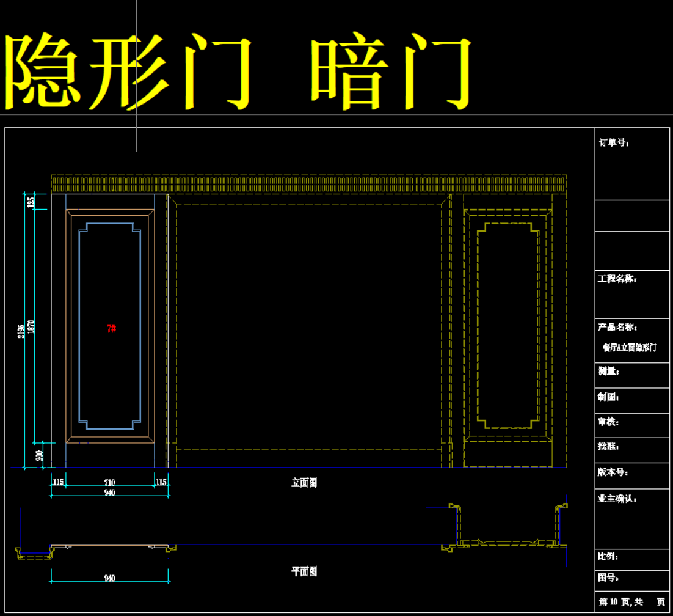Click the 测量 title block cell
Viewport: 673px width, 616px height.
tap(609, 371)
